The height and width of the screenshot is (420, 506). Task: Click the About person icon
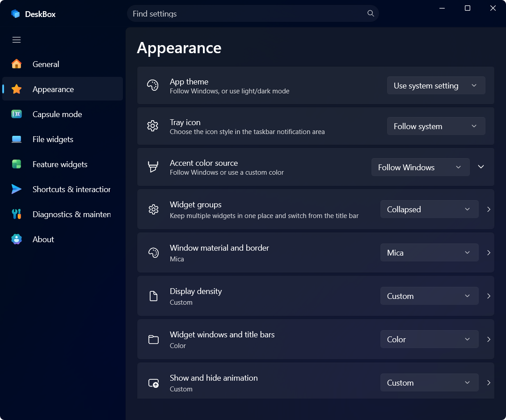tap(17, 239)
